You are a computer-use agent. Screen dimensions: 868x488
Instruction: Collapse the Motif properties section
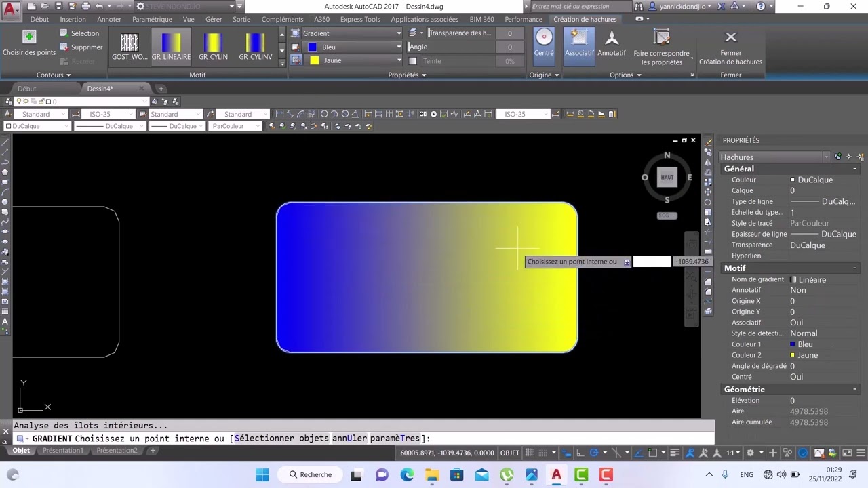[x=854, y=268]
